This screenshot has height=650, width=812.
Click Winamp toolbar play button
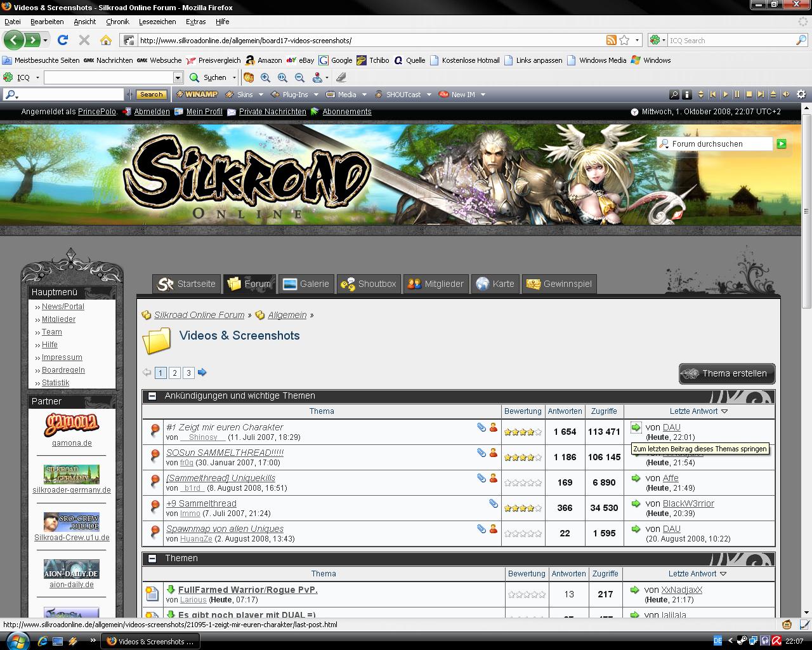coord(725,95)
